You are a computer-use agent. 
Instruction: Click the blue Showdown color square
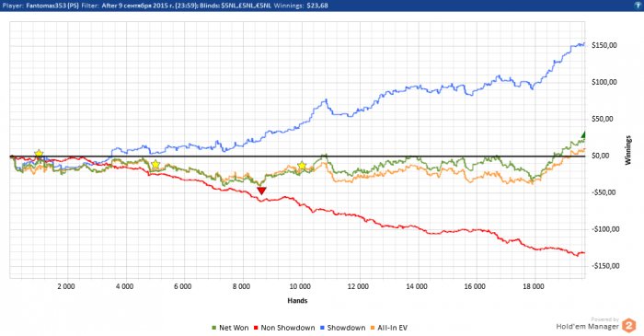point(322,328)
